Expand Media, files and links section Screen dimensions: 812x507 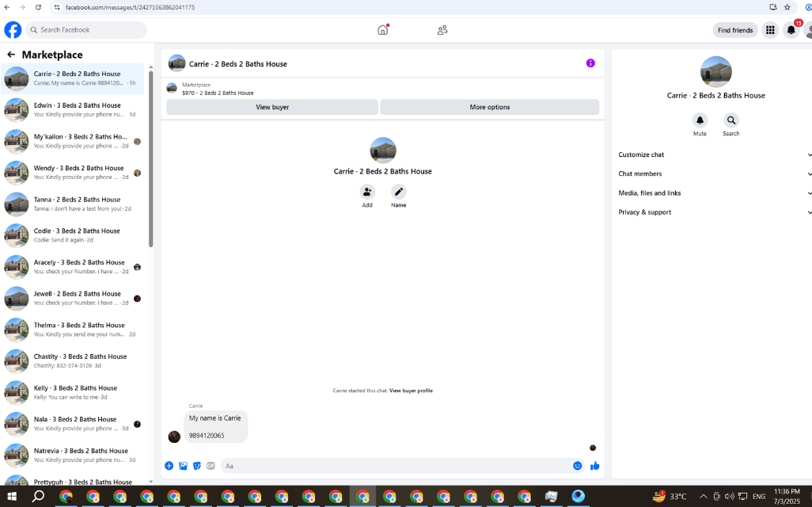click(x=715, y=193)
